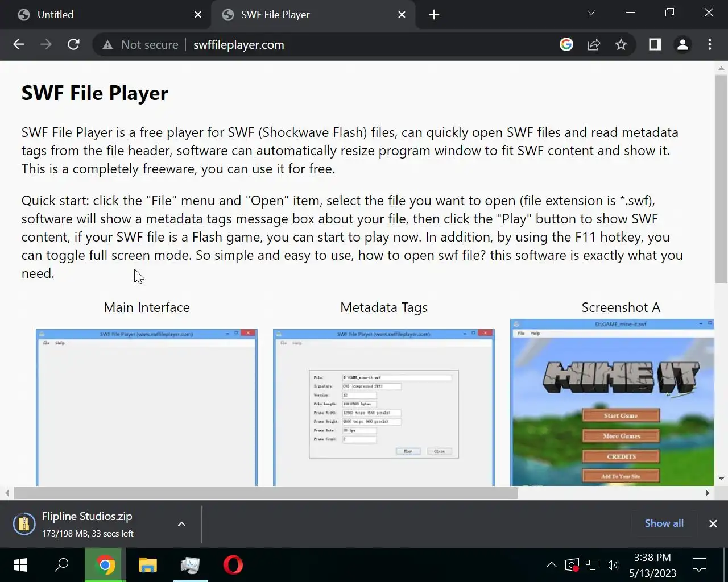
Task: Open the volume control tray icon
Action: pos(613,565)
